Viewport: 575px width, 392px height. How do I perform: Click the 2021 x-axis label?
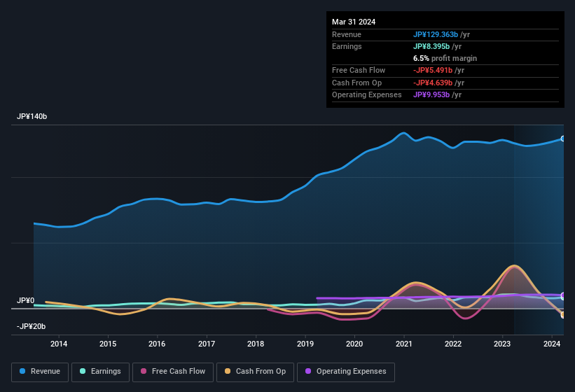403,344
